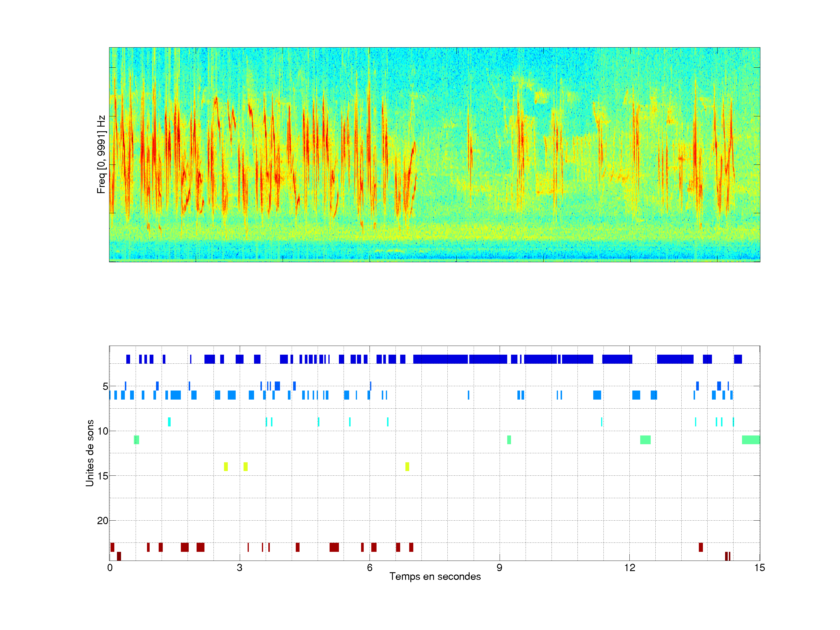
Task: Select the leftmost green segment
Action: 136,440
